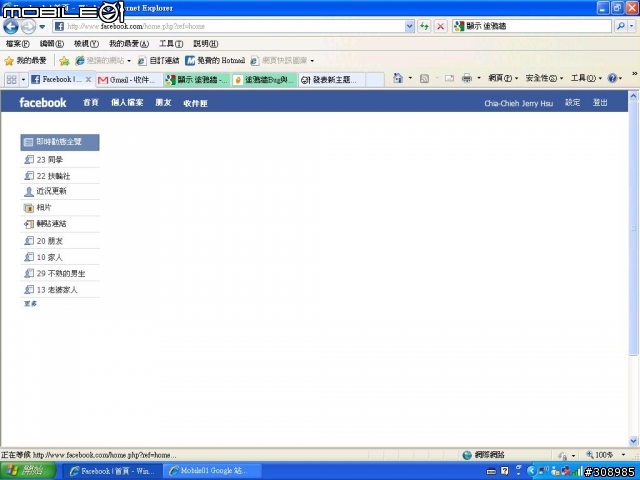Select the 22 扶輪社 sidebar list
The height and width of the screenshot is (480, 640).
click(x=60, y=176)
